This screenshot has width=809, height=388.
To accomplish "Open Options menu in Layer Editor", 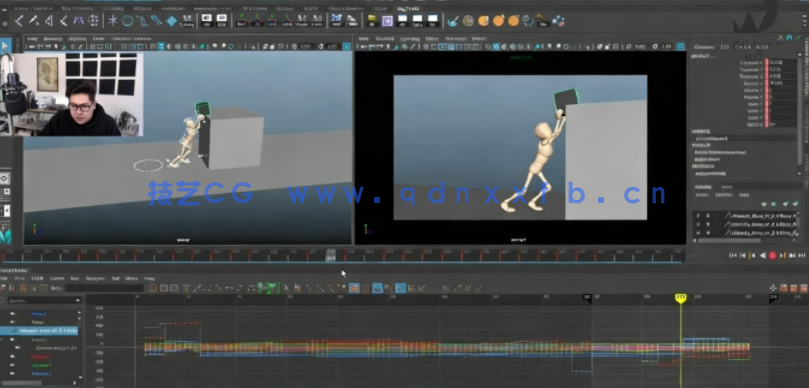I will point(724,195).
